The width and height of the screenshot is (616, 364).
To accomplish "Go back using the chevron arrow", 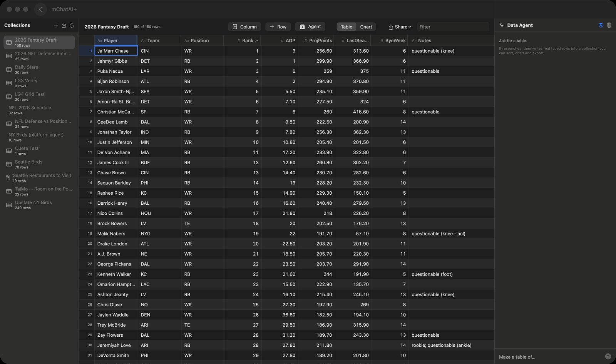I will point(40,9).
